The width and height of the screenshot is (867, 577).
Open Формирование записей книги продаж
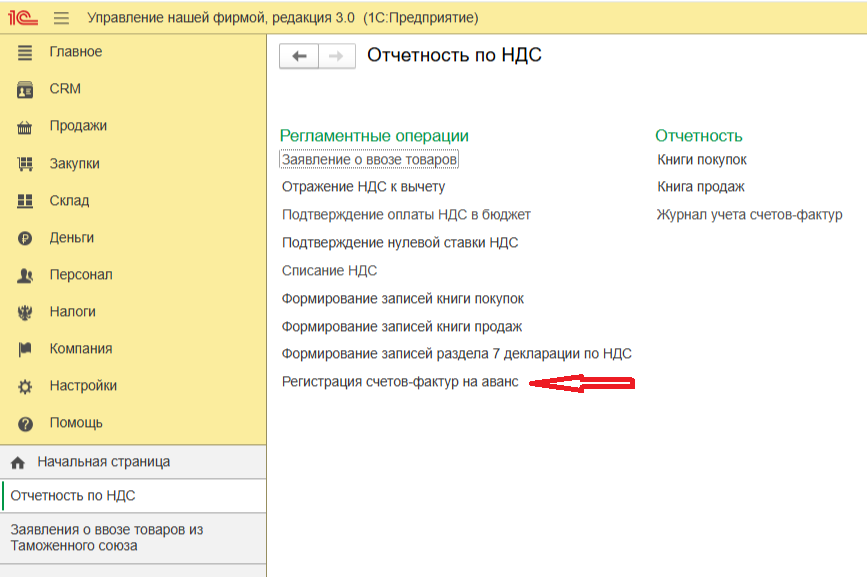(x=402, y=327)
